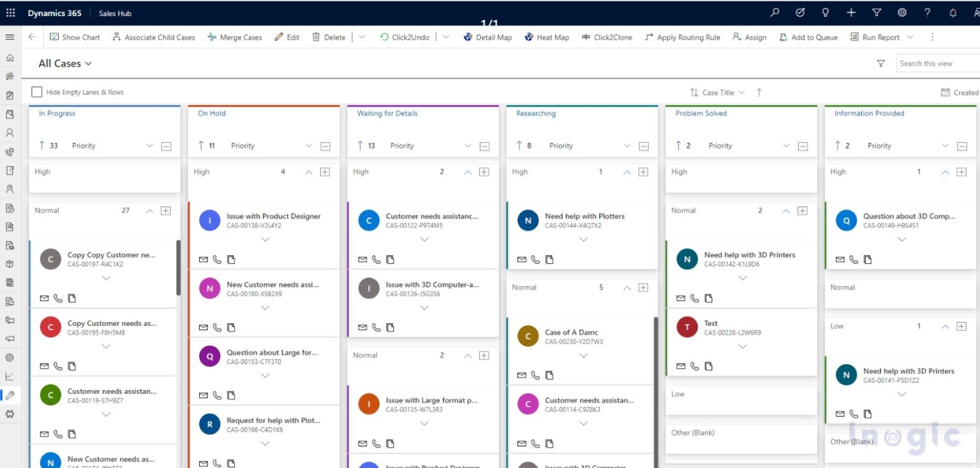Image resolution: width=980 pixels, height=468 pixels.
Task: Open the Case Title sort field dropdown
Action: pyautogui.click(x=741, y=92)
